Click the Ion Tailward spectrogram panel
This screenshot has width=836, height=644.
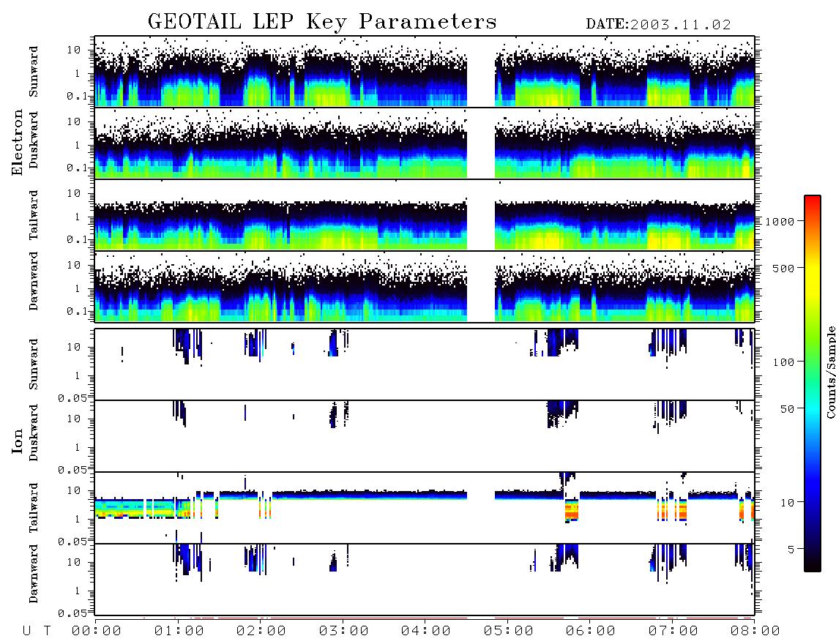click(425, 508)
